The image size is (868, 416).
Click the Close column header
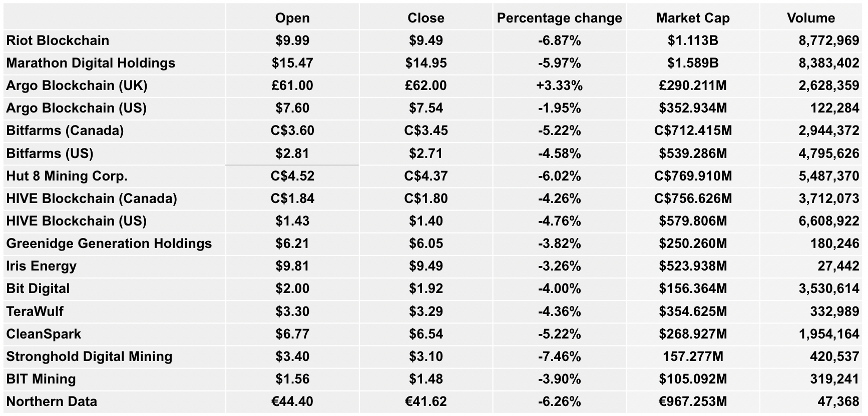[426, 18]
